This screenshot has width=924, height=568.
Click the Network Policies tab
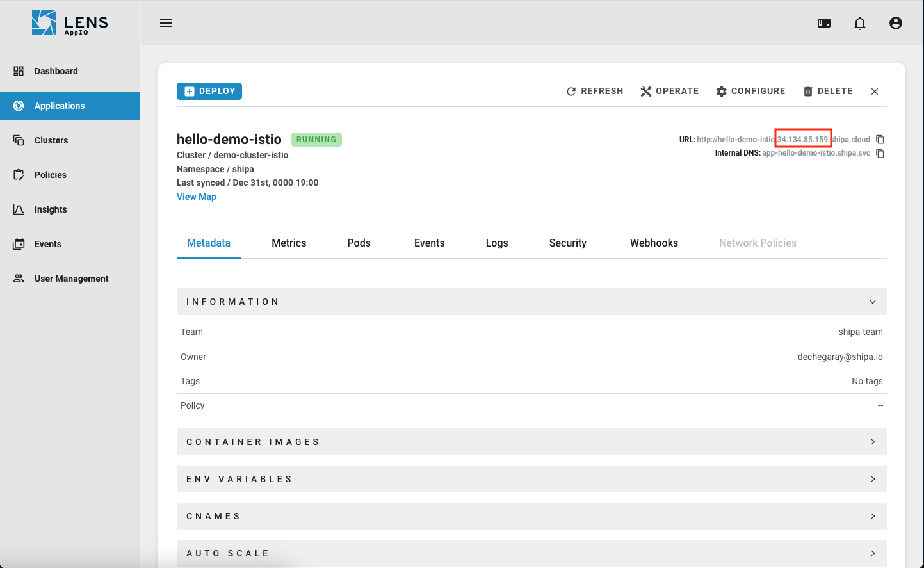click(x=758, y=243)
